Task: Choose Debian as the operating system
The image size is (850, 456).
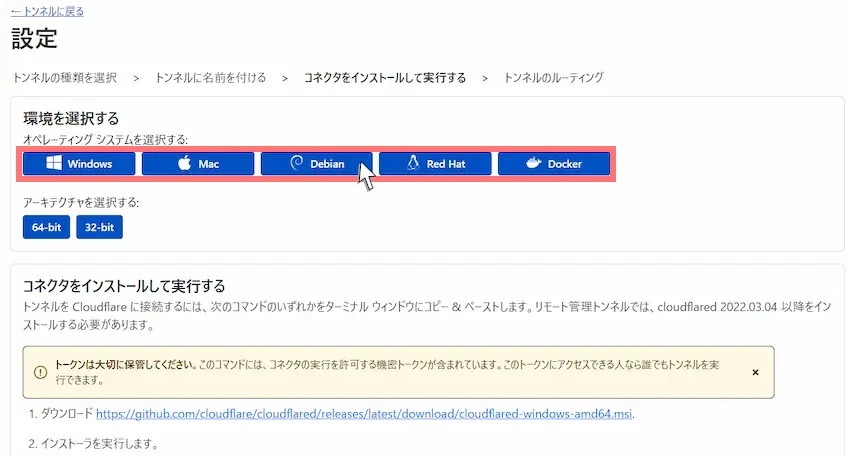Action: tap(317, 164)
